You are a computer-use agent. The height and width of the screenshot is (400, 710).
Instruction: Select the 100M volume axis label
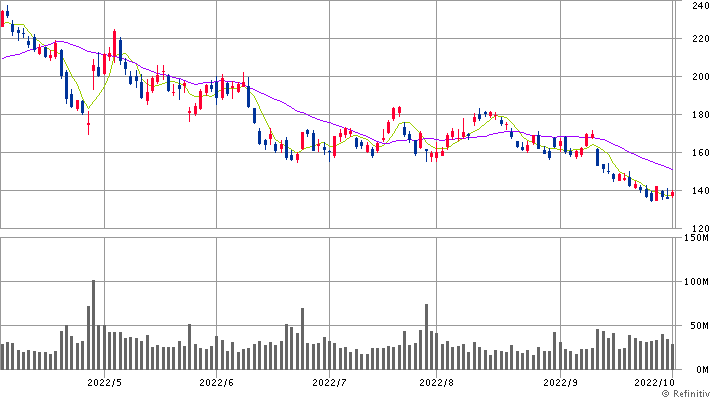692,282
